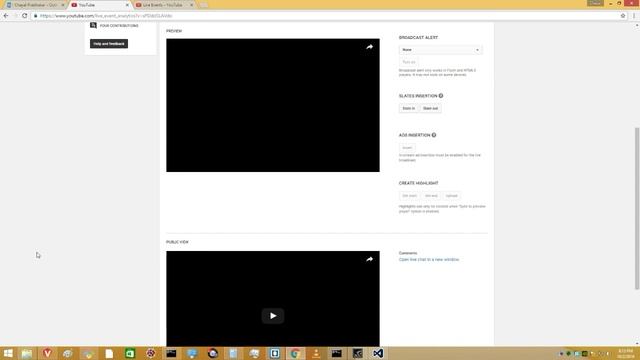Click the Insert ad button
The height and width of the screenshot is (360, 640).
pyautogui.click(x=407, y=148)
